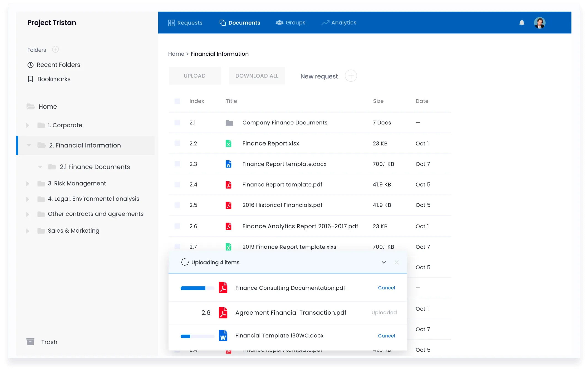Open Recent Folders clock icon
The width and height of the screenshot is (588, 372).
[30, 65]
